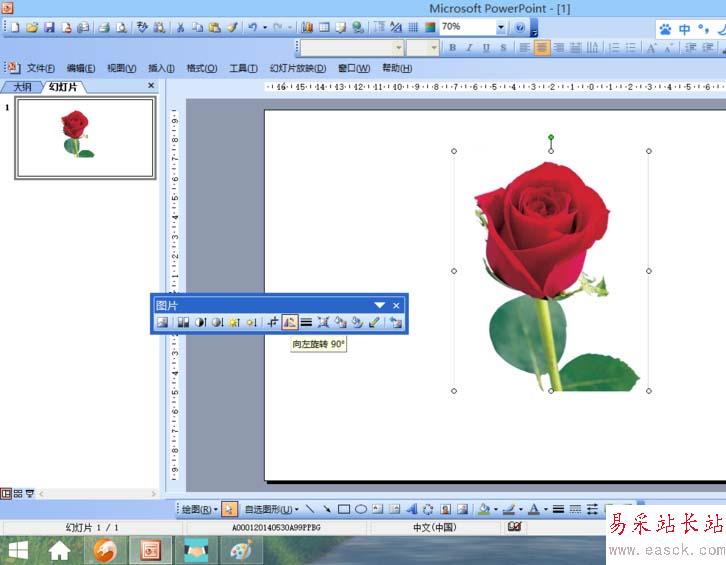Toggle the highlighted Center alignment button
The height and width of the screenshot is (565, 726).
542,47
